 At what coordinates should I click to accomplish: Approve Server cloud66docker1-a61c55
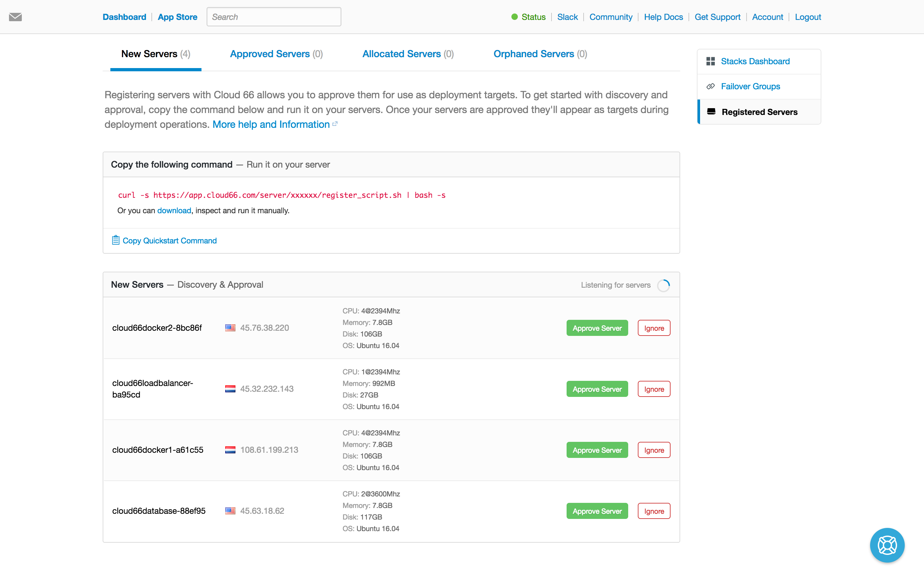click(x=597, y=450)
